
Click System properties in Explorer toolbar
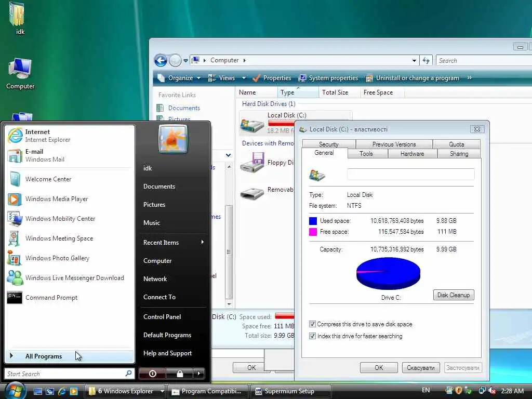pyautogui.click(x=328, y=78)
